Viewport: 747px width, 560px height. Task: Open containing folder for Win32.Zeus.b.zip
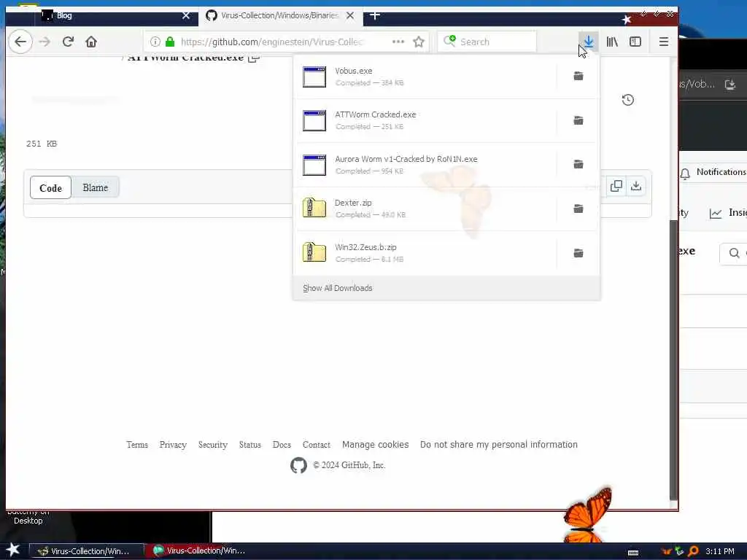(578, 253)
